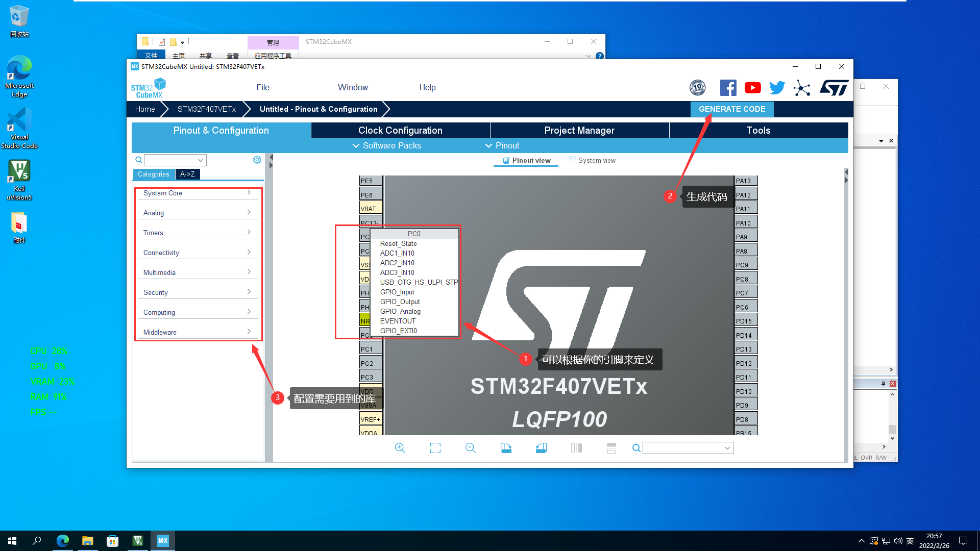
Task: Switch to A->Z listing
Action: 187,174
